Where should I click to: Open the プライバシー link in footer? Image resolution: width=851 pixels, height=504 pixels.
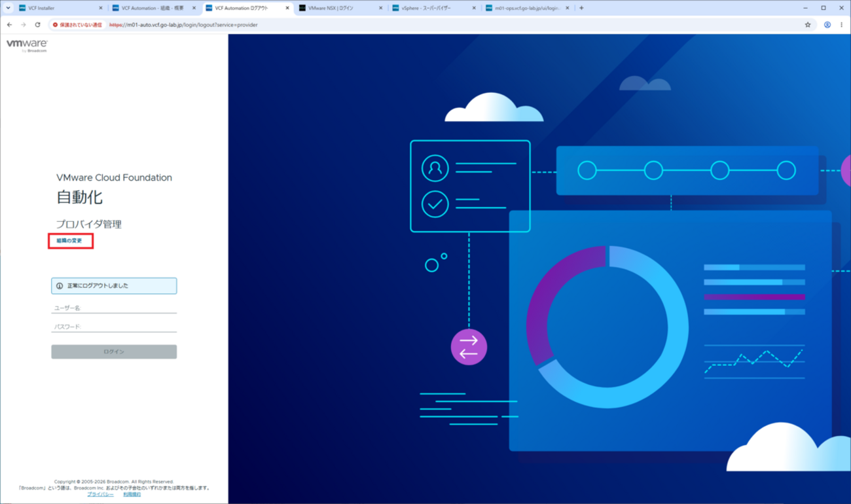point(100,494)
